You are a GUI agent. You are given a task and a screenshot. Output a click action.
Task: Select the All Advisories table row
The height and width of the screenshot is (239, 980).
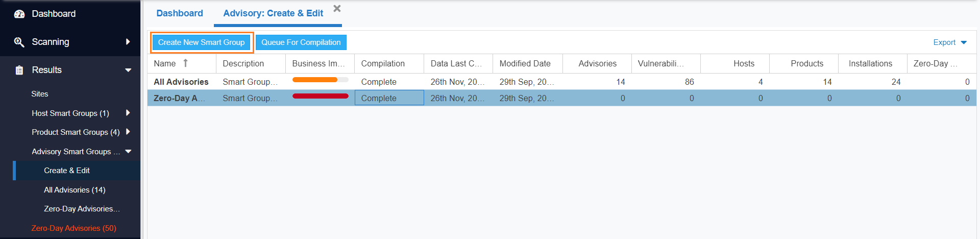tap(562, 82)
